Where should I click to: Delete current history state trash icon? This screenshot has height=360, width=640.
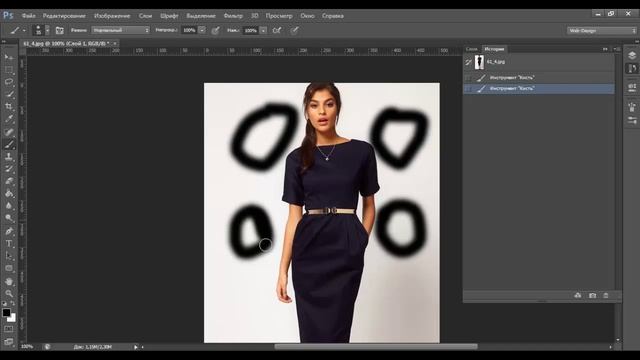coord(606,295)
